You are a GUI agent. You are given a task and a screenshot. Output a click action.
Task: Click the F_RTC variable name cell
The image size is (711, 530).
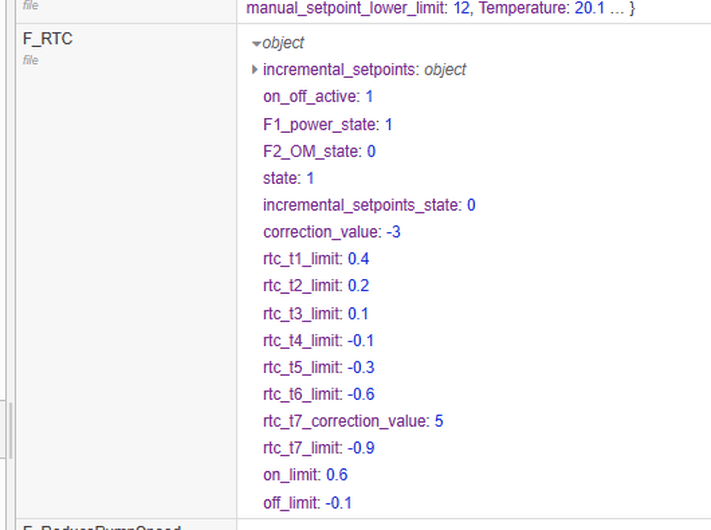pyautogui.click(x=48, y=40)
